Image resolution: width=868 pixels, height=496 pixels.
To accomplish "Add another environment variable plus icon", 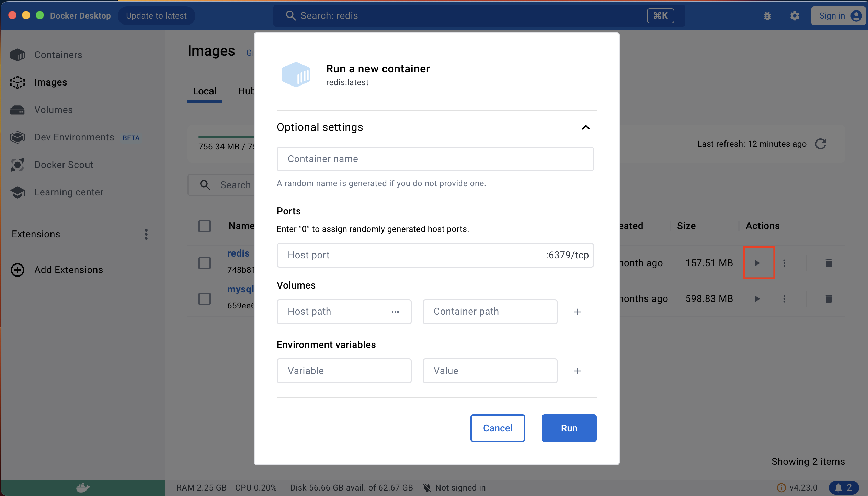I will (x=578, y=371).
